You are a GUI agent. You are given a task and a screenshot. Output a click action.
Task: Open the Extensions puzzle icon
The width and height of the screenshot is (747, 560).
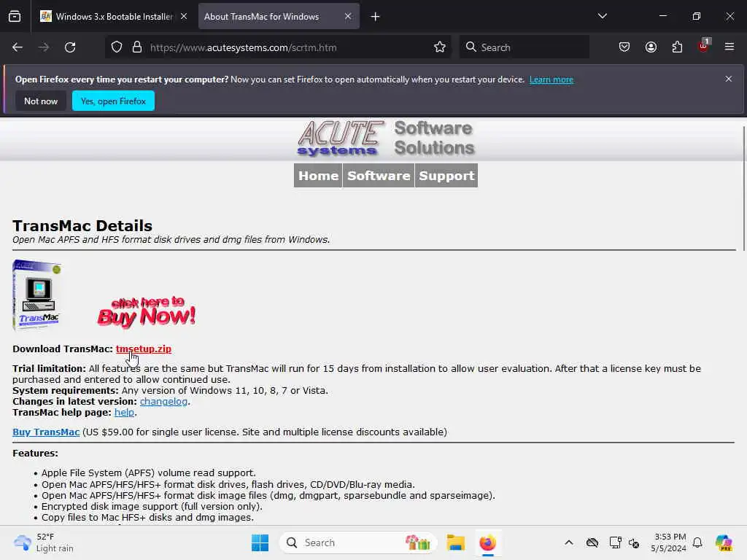pyautogui.click(x=678, y=47)
